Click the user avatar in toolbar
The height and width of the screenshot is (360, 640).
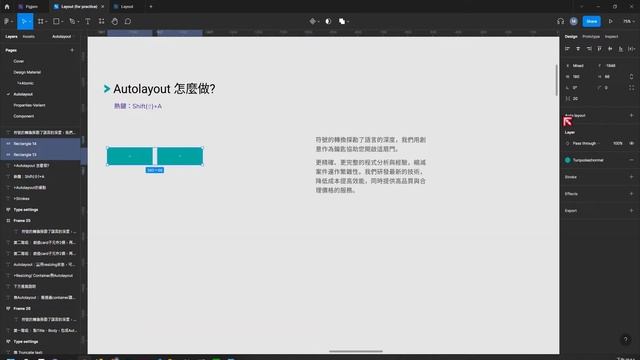point(573,21)
